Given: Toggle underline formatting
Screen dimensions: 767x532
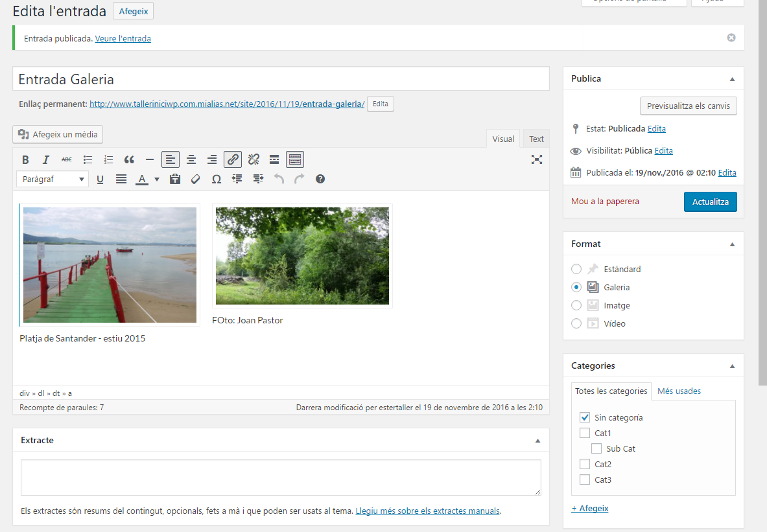Looking at the screenshot, I should pyautogui.click(x=100, y=179).
